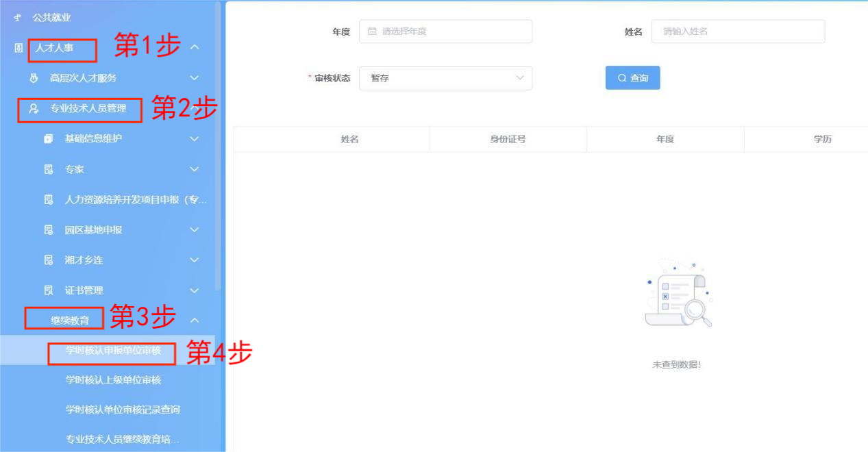This screenshot has height=452, width=868.
Task: Click the 专业技术人员管理 person icon
Action: pos(34,108)
